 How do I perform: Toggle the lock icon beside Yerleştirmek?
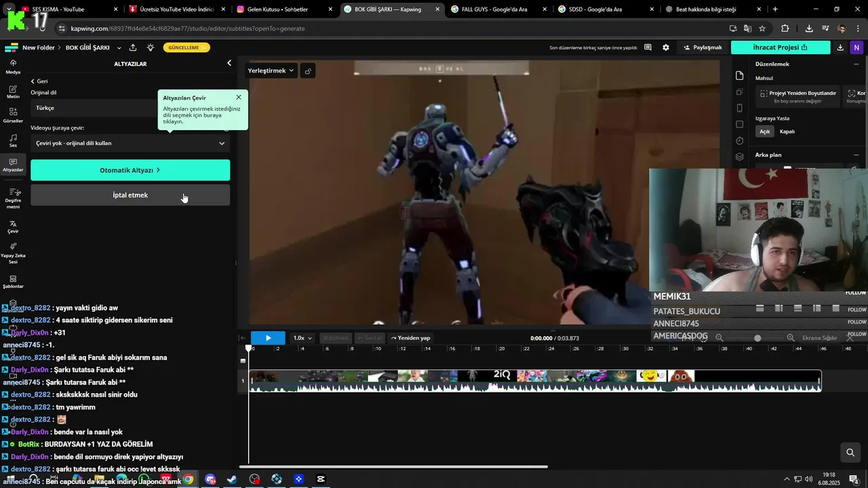point(308,71)
